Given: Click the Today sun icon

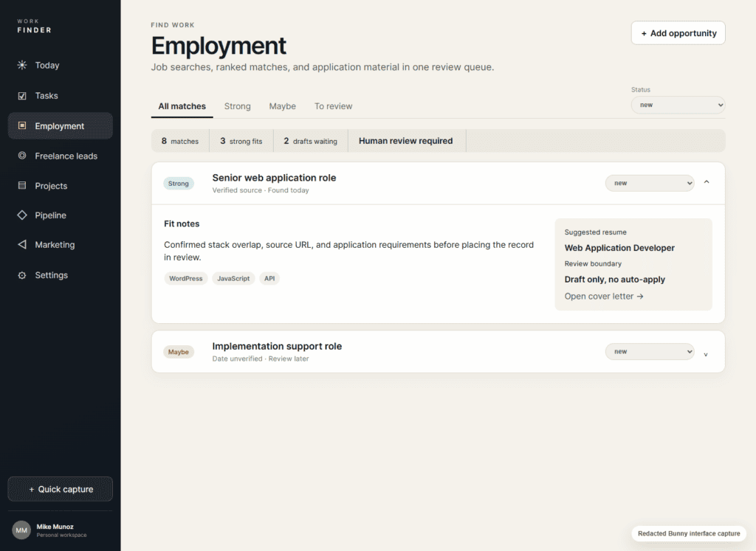Looking at the screenshot, I should pyautogui.click(x=22, y=65).
